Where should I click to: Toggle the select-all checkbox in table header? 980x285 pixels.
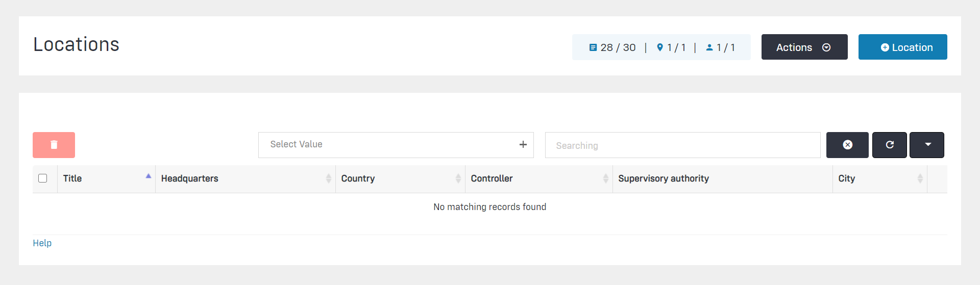click(x=43, y=178)
